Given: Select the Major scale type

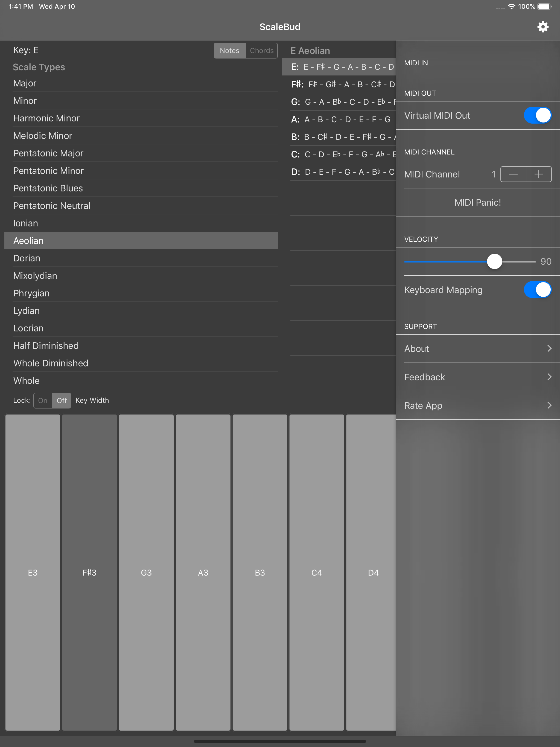Looking at the screenshot, I should (x=141, y=83).
